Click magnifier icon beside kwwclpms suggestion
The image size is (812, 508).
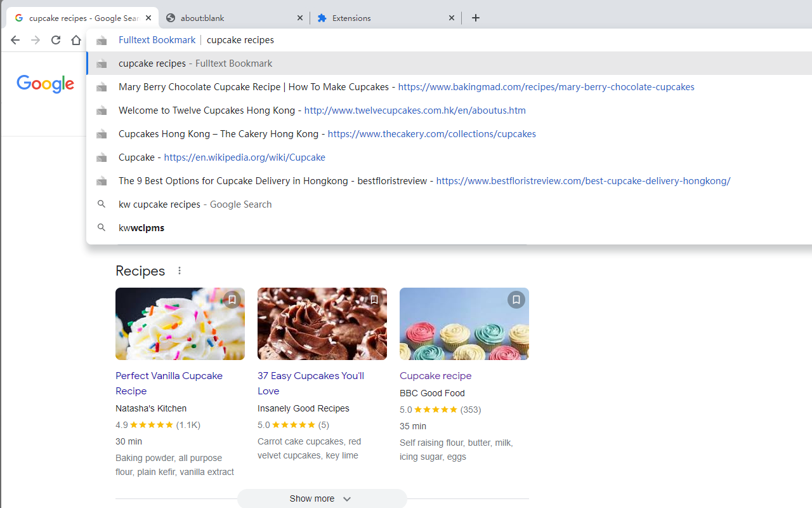pos(101,228)
